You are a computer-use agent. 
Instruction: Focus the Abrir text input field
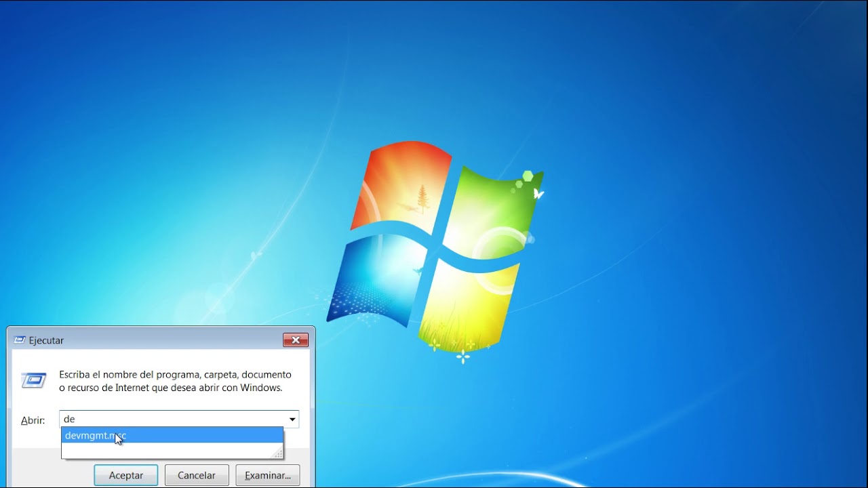(x=174, y=420)
